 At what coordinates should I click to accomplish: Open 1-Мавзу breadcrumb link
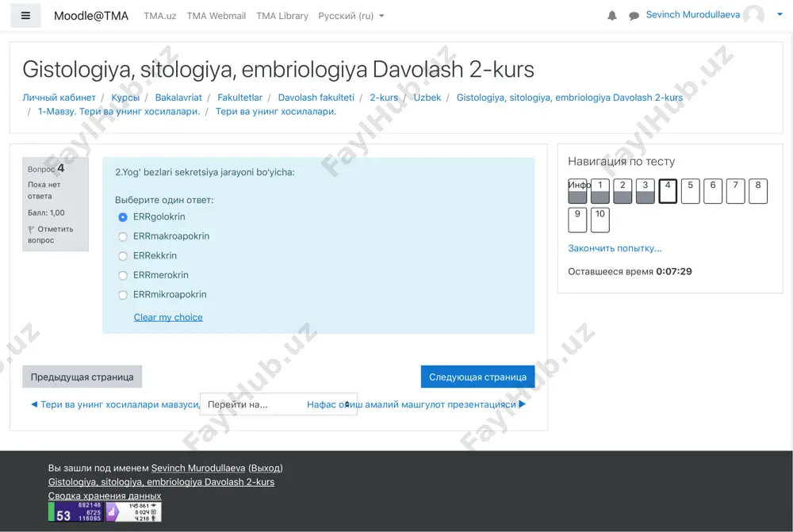coord(119,111)
